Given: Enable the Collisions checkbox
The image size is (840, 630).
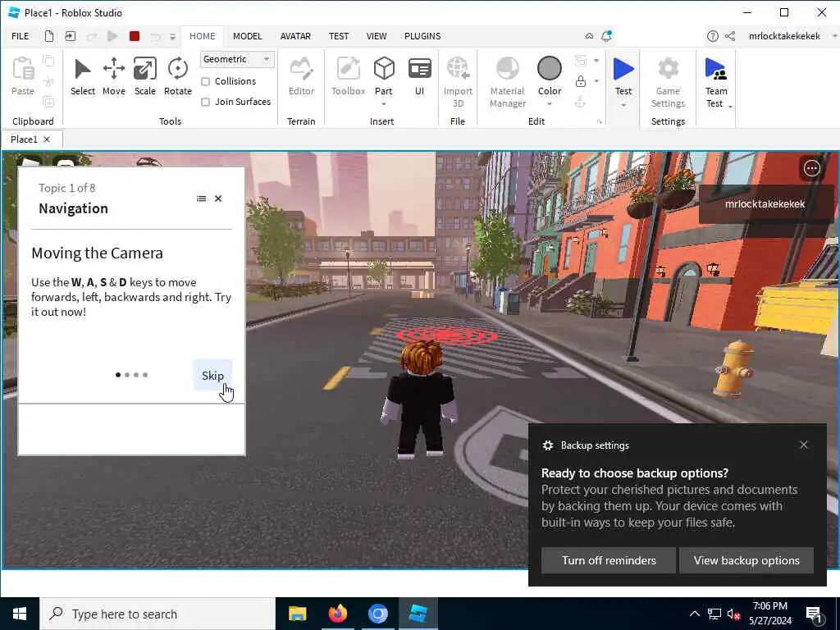Looking at the screenshot, I should (205, 81).
